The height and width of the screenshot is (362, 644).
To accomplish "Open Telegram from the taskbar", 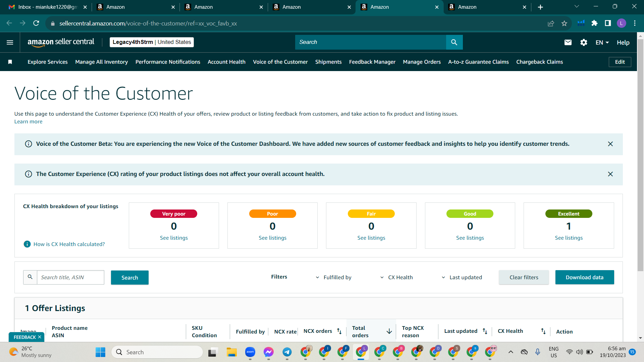I will tap(287, 352).
